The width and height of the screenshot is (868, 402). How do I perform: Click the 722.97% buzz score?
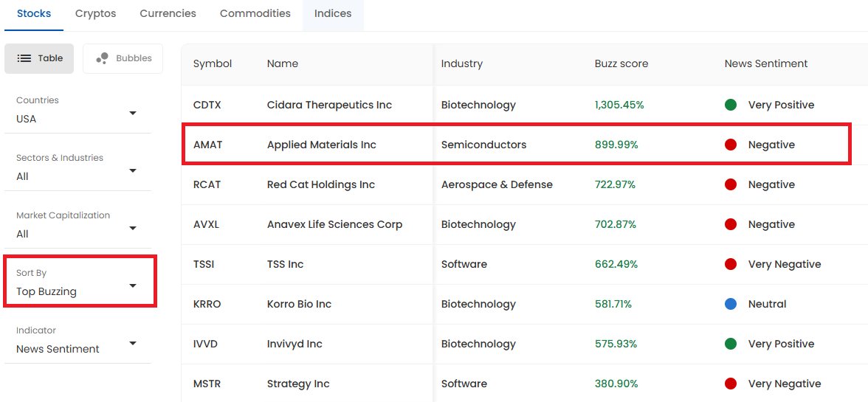click(615, 184)
